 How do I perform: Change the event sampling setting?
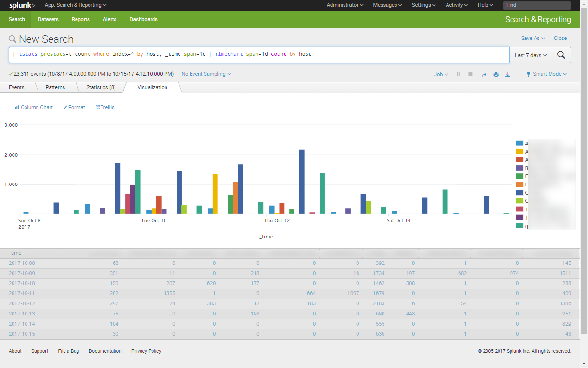pyautogui.click(x=205, y=74)
